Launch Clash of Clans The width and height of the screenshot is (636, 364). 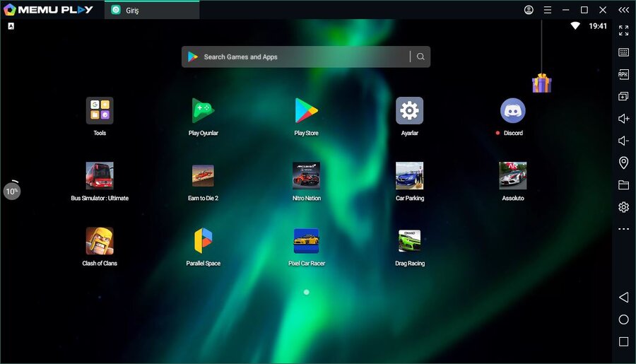pos(100,240)
